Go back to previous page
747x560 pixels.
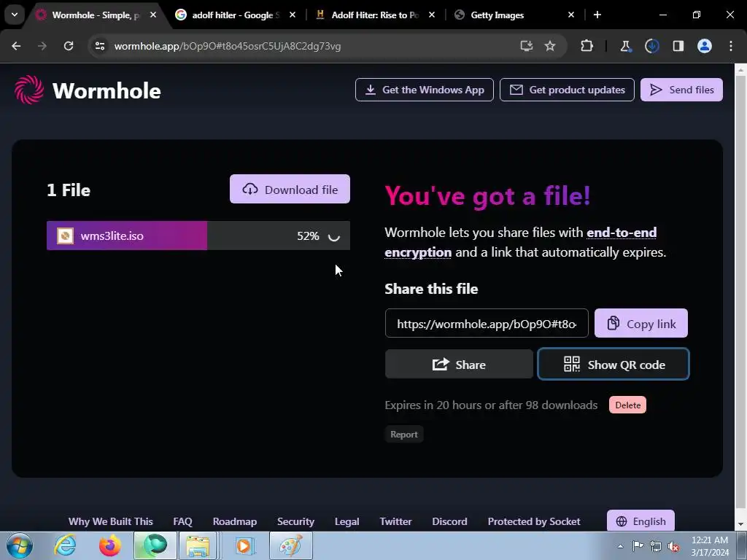pos(16,46)
